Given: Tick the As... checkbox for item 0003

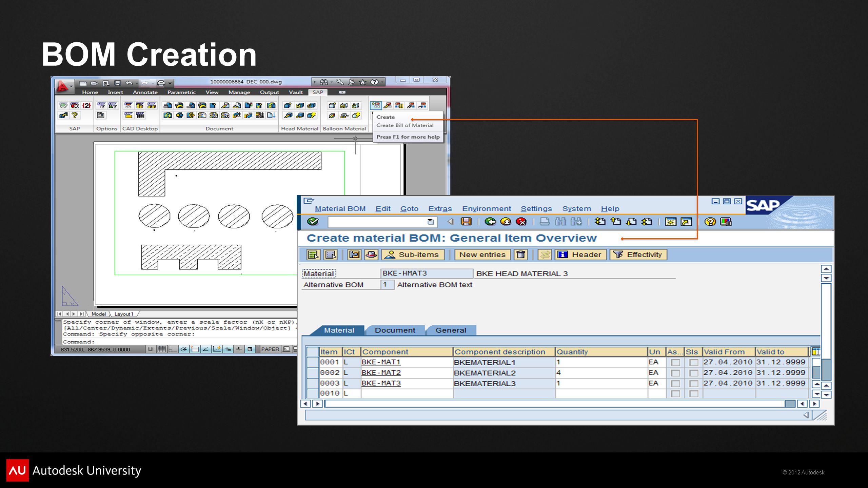Looking at the screenshot, I should pos(675,383).
